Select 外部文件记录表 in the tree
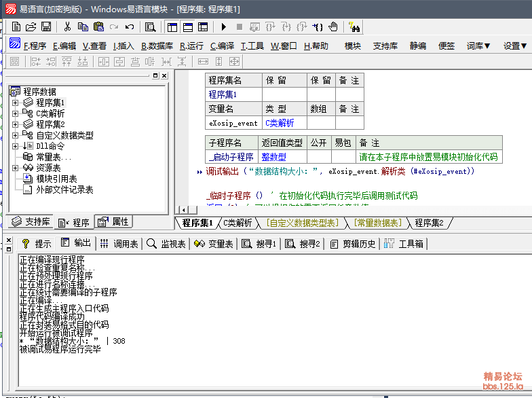 click(64, 189)
